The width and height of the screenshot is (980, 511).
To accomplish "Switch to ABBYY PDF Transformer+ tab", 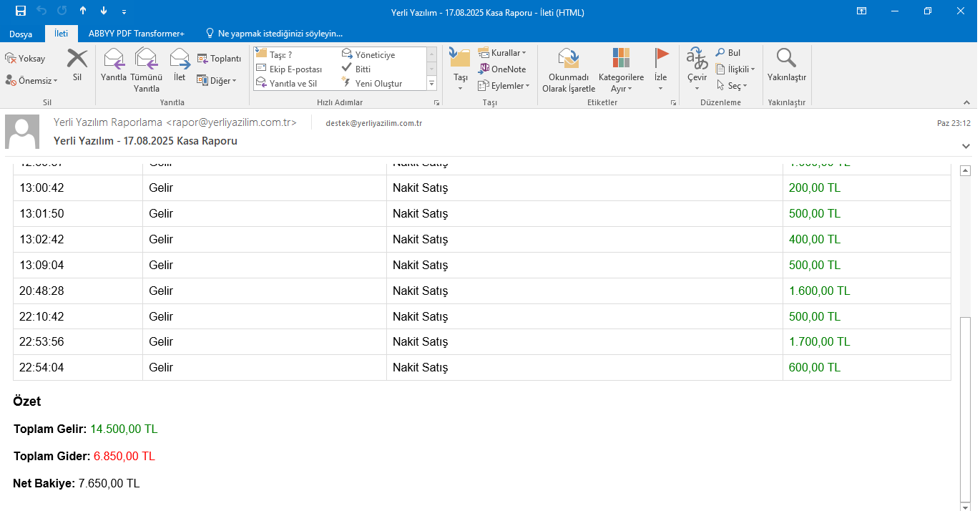I will [x=136, y=34].
